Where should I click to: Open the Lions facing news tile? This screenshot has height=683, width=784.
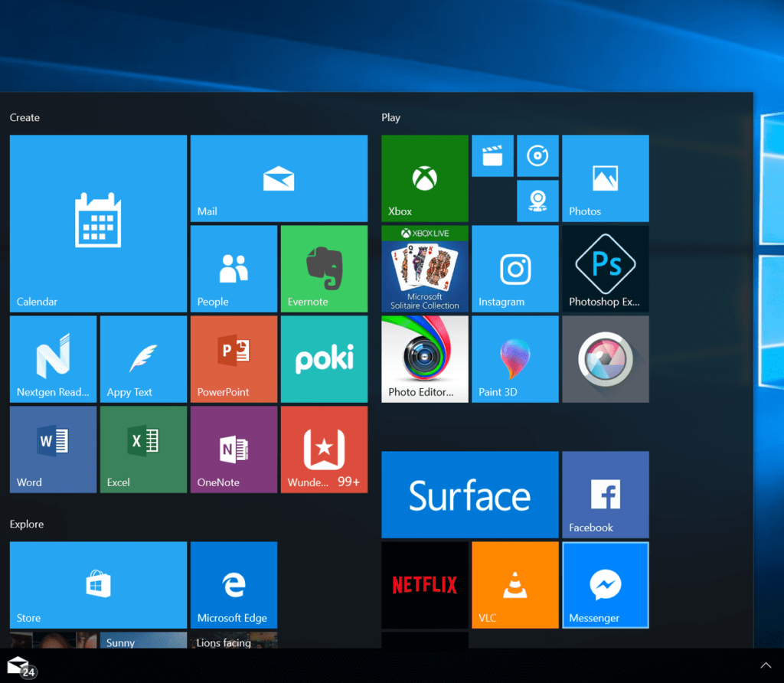tap(234, 640)
